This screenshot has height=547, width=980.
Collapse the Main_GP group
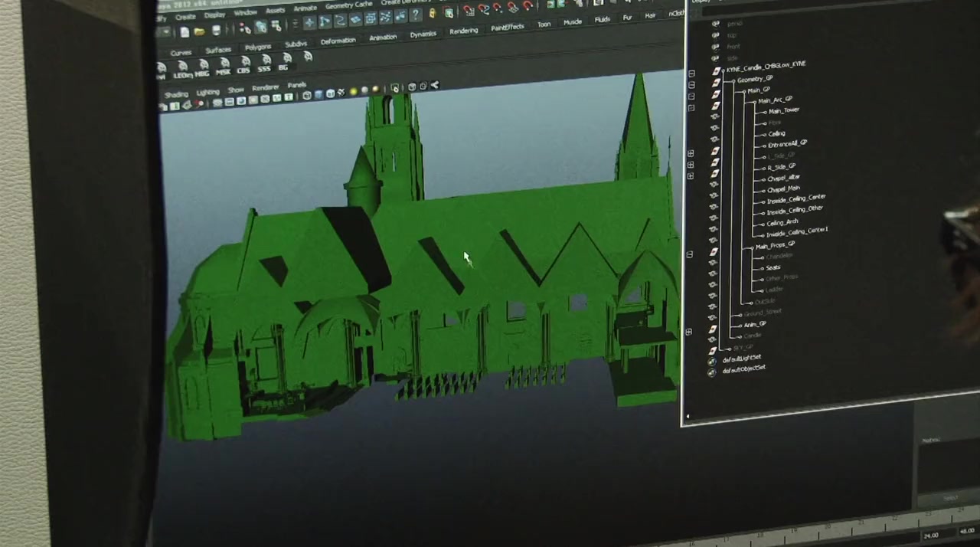coord(691,97)
